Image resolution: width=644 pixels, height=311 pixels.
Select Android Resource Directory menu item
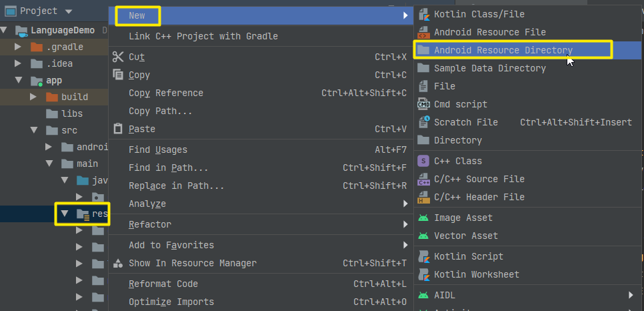click(x=503, y=50)
